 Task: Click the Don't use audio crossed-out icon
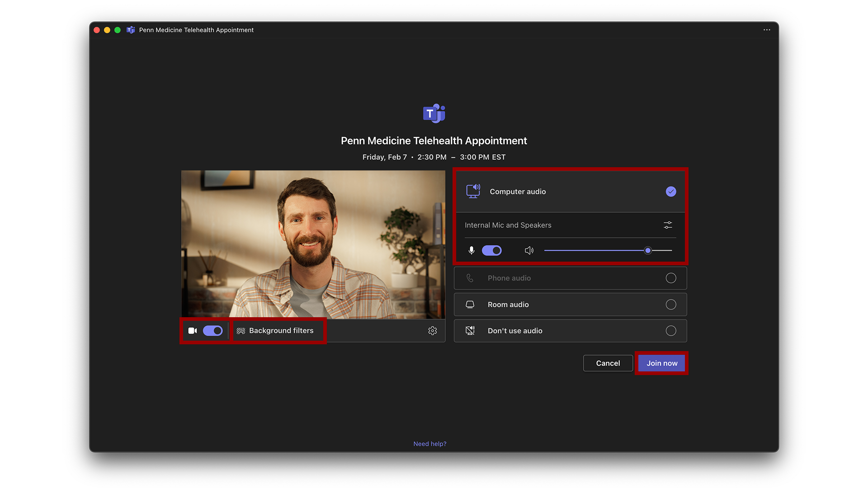pyautogui.click(x=470, y=330)
